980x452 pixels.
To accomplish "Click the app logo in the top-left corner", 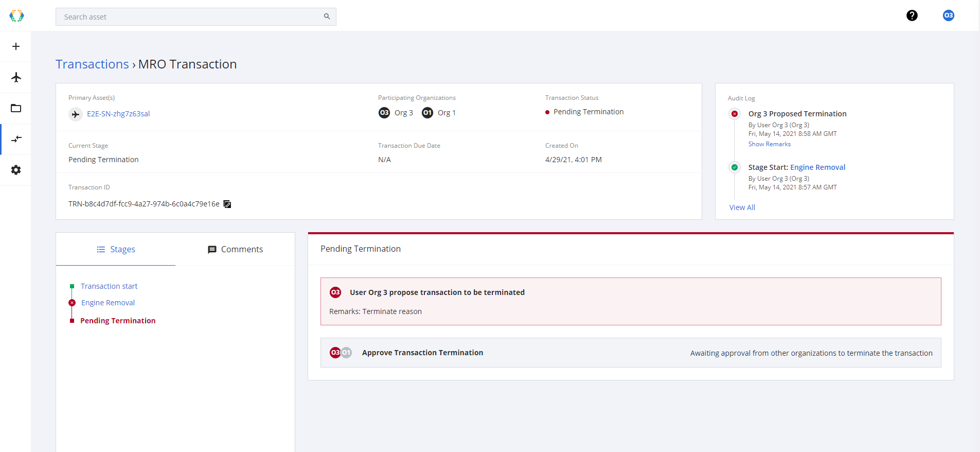I will (16, 16).
